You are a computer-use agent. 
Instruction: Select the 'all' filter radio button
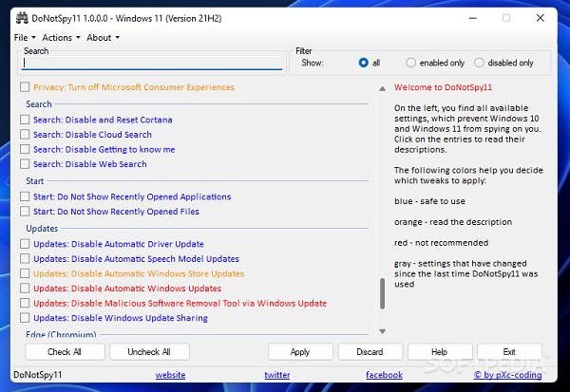click(x=363, y=63)
